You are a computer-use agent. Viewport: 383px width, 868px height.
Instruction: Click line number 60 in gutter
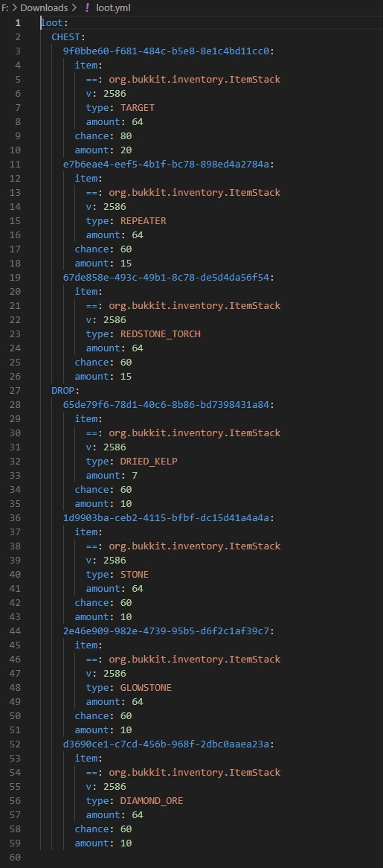[15, 858]
